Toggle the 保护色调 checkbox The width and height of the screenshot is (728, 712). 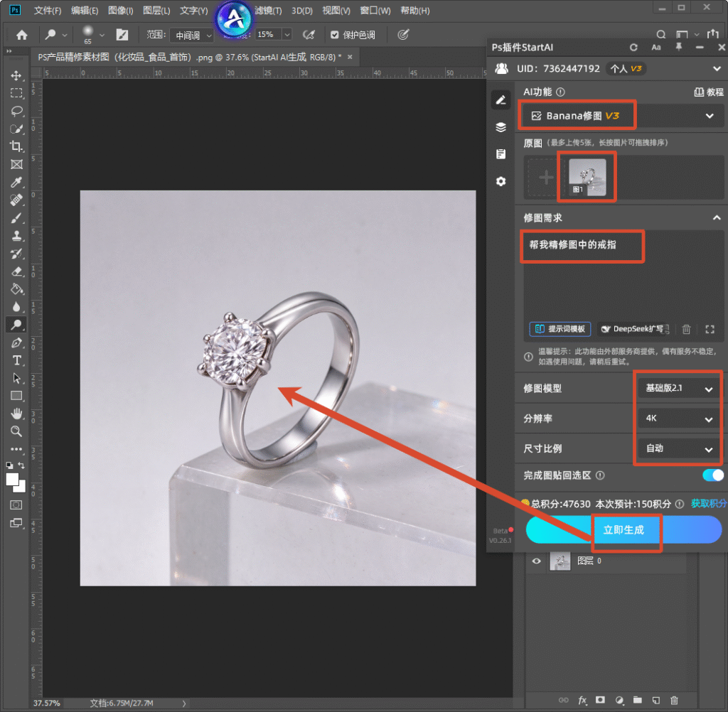pyautogui.click(x=334, y=35)
